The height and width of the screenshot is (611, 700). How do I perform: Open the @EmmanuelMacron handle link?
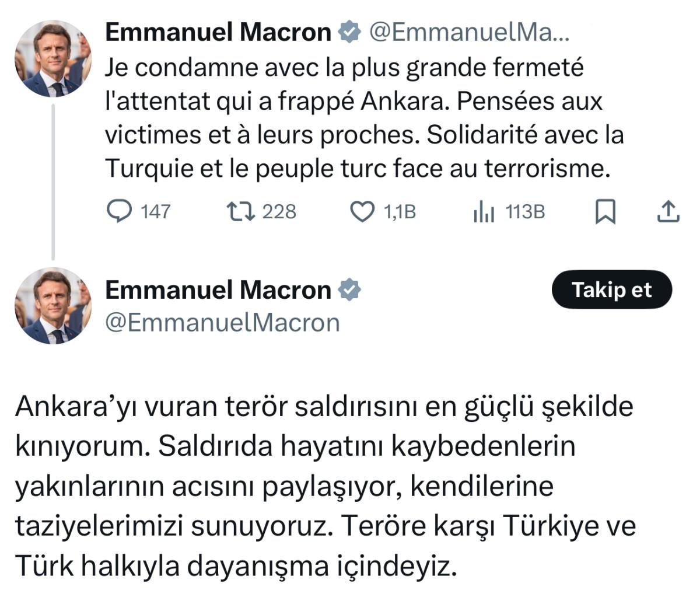[222, 323]
